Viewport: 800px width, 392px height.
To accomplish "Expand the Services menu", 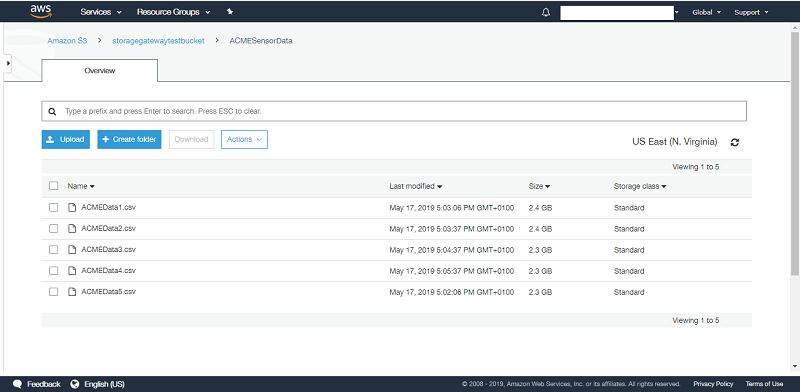I will click(101, 12).
